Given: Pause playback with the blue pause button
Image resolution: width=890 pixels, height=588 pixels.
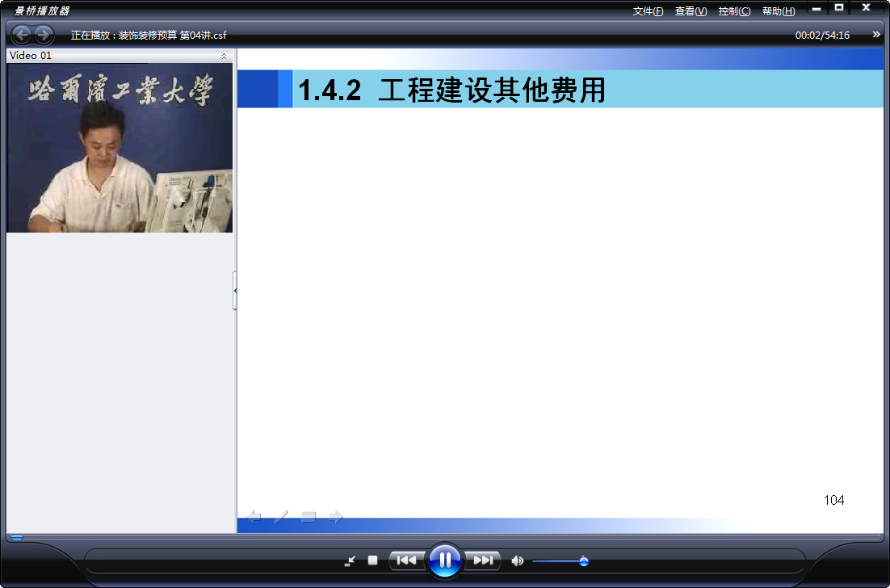Looking at the screenshot, I should [x=445, y=561].
